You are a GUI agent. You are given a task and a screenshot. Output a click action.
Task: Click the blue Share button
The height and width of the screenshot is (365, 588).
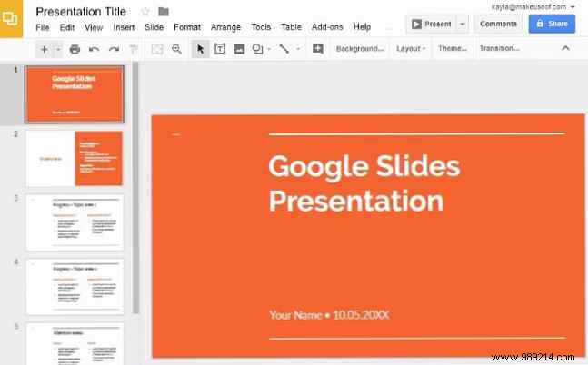tap(552, 24)
